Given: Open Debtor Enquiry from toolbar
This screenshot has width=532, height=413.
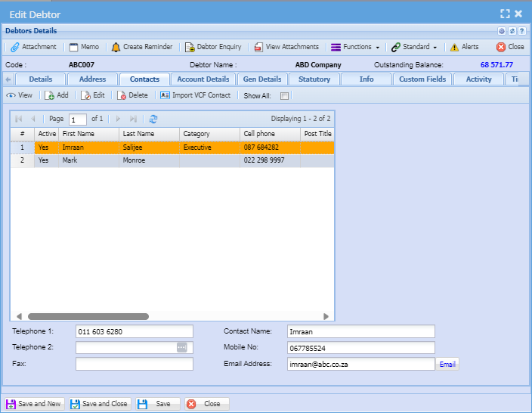Looking at the screenshot, I should tap(190, 47).
